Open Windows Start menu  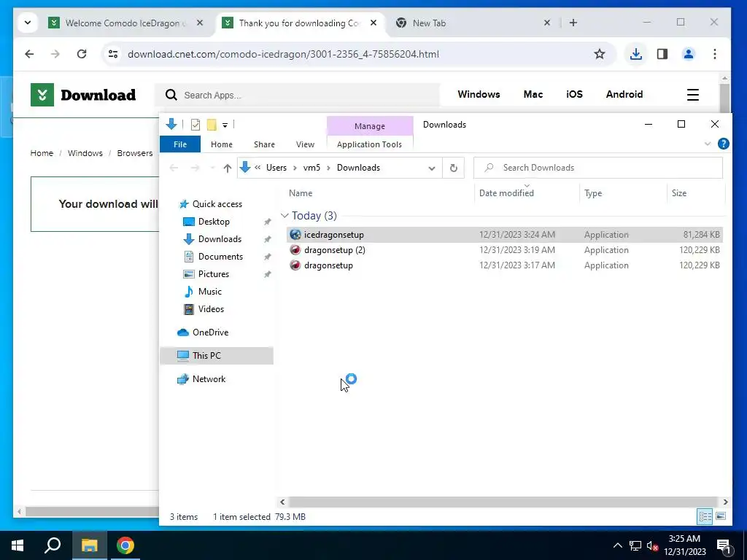18,545
